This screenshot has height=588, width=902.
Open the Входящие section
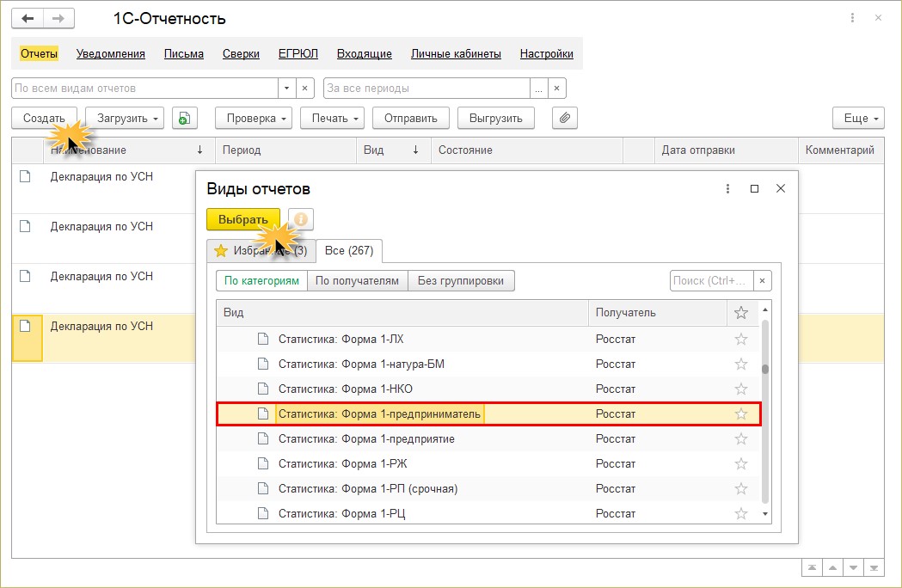pyautogui.click(x=364, y=53)
